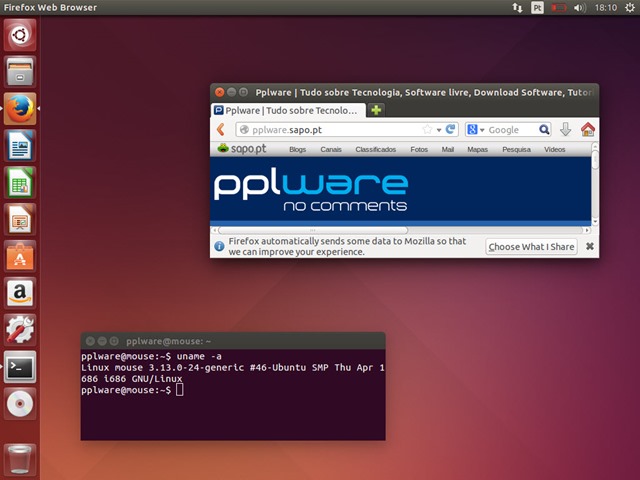Open Mapas link on sapo bar
The image size is (640, 480).
pyautogui.click(x=478, y=149)
